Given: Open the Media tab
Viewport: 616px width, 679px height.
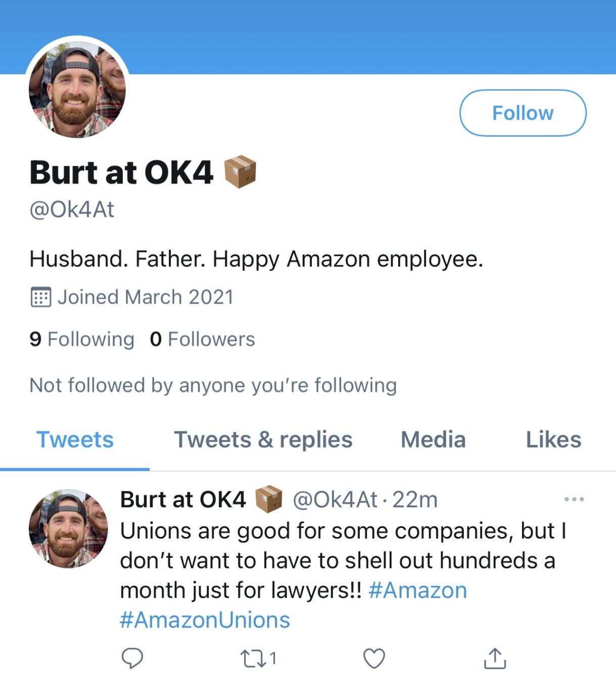Looking at the screenshot, I should (433, 440).
